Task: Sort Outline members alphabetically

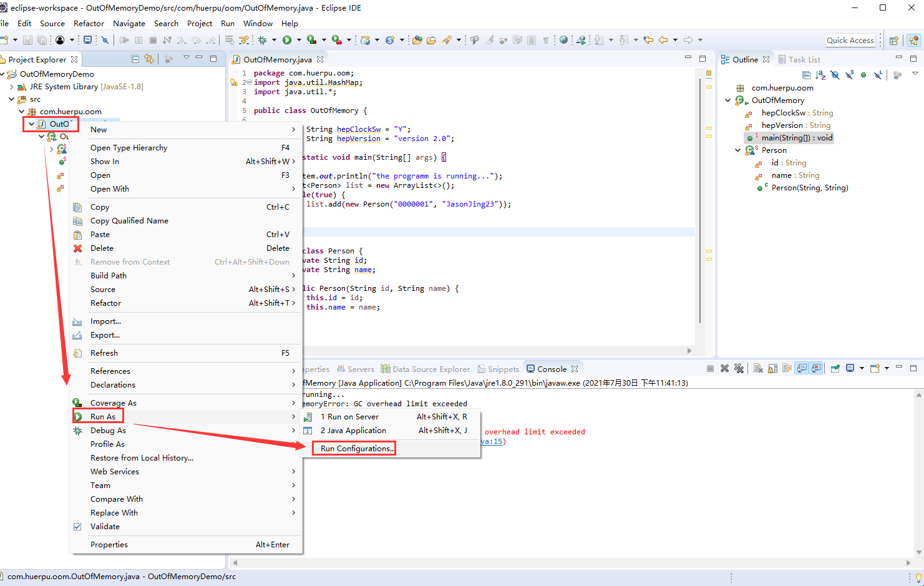Action: click(820, 75)
